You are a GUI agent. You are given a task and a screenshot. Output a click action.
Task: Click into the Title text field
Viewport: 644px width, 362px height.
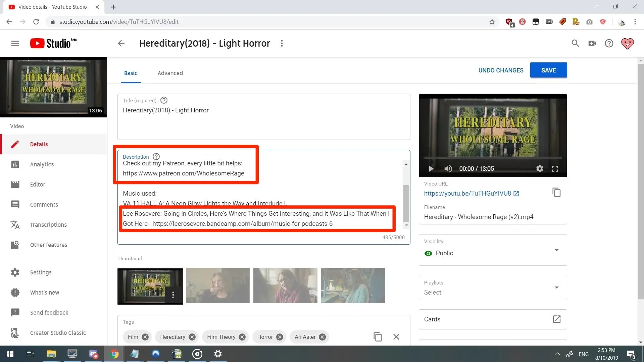(x=264, y=117)
